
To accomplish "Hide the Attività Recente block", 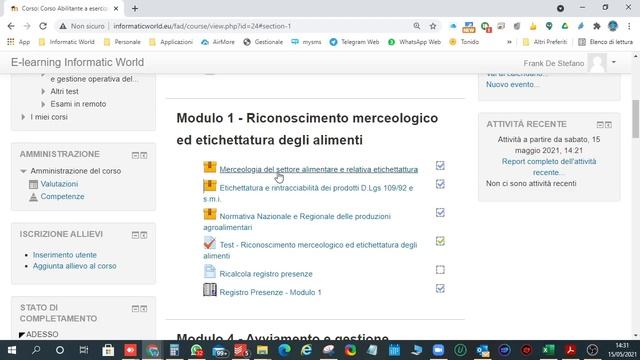I will tap(600, 124).
